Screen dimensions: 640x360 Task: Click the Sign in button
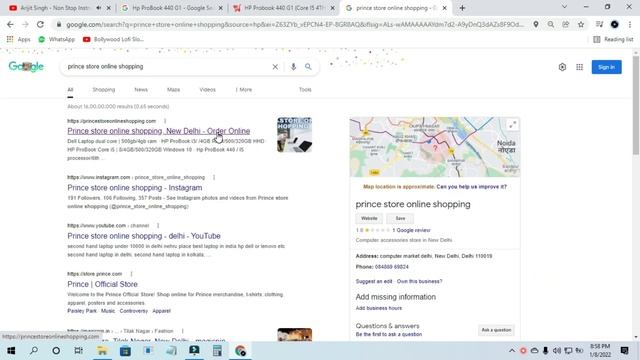[607, 67]
